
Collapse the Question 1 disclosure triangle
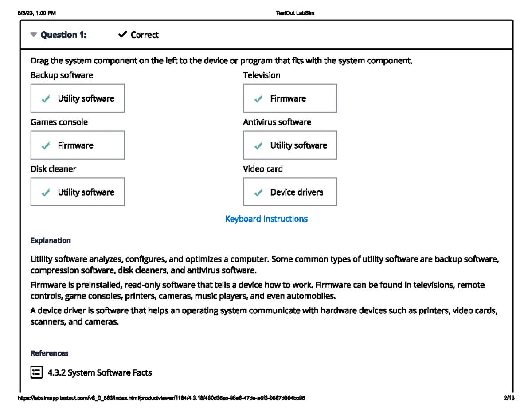(x=34, y=35)
